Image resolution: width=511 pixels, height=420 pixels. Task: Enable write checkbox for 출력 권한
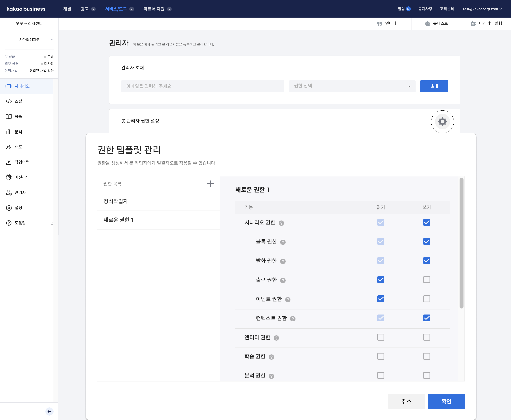[427, 280]
